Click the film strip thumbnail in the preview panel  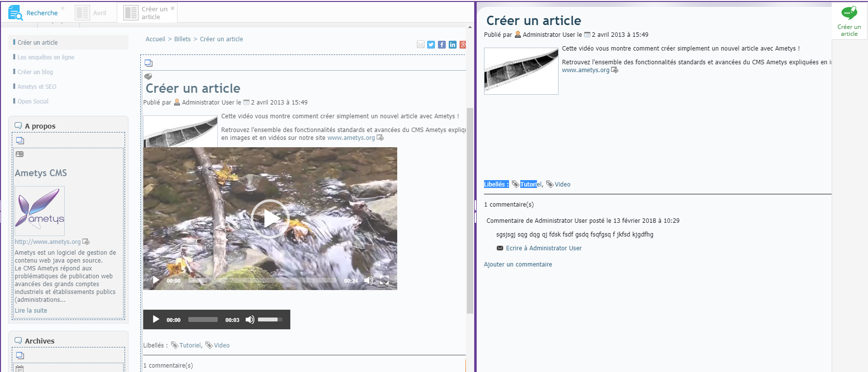521,71
